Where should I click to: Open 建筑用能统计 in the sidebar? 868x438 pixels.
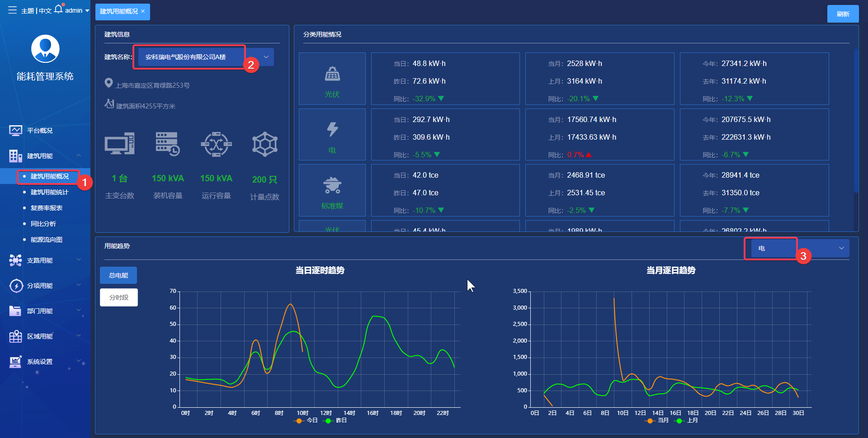50,192
